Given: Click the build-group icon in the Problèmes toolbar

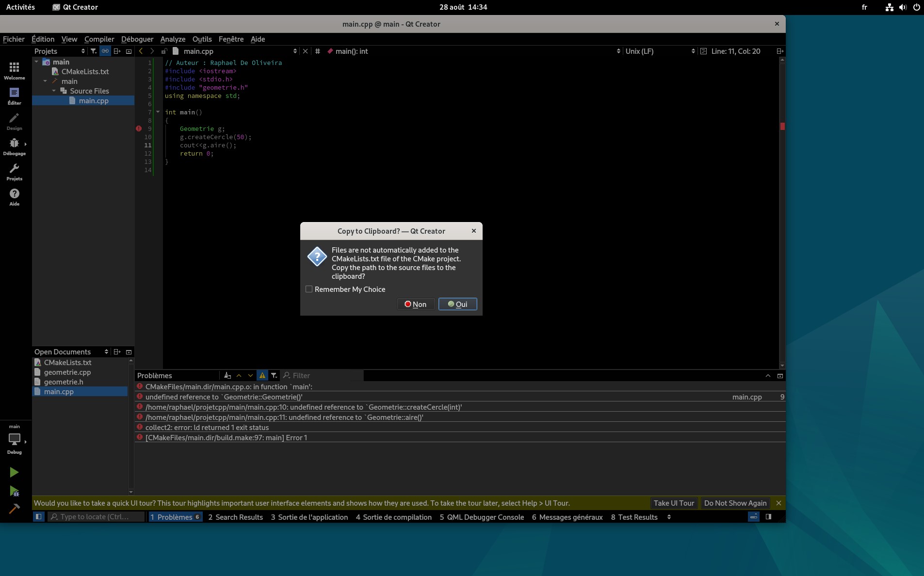Looking at the screenshot, I should [227, 375].
